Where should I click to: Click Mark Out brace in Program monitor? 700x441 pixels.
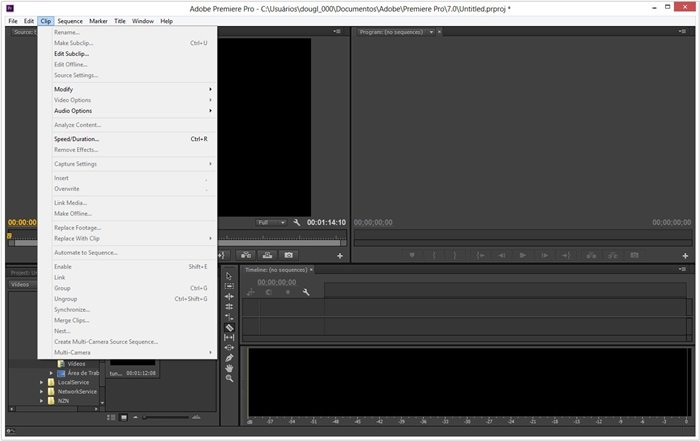click(x=455, y=255)
